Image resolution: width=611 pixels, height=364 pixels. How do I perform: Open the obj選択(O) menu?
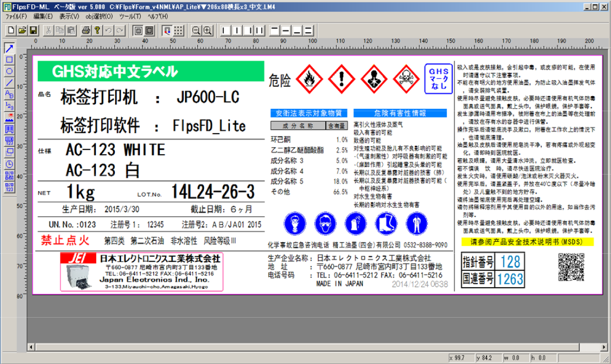[x=99, y=16]
